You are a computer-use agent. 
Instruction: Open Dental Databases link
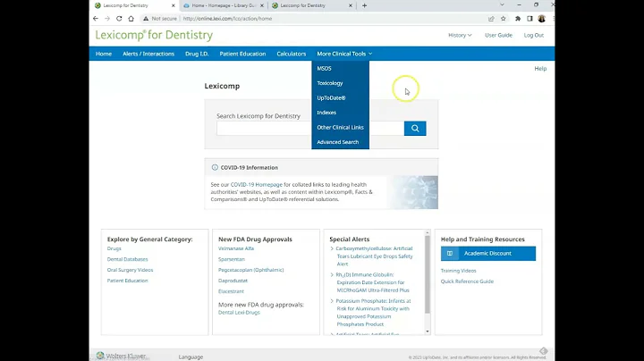click(127, 259)
